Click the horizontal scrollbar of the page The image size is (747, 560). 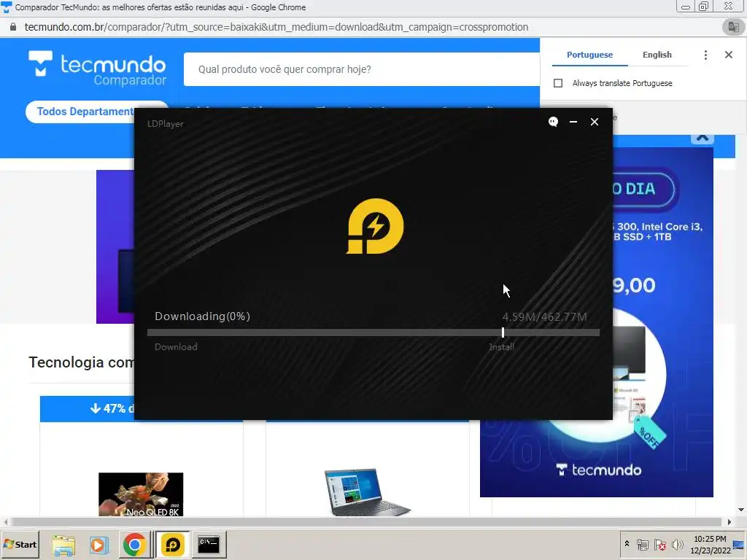[x=367, y=522]
